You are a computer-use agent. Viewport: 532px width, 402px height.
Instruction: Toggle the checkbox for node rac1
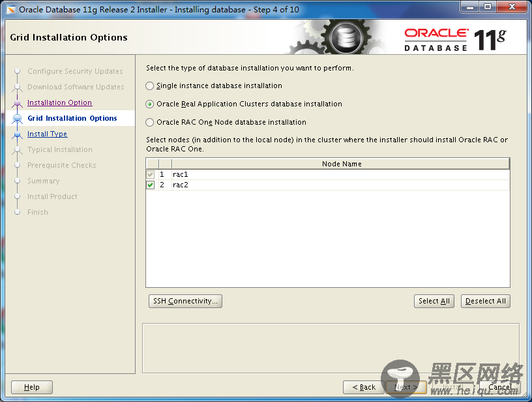click(151, 174)
